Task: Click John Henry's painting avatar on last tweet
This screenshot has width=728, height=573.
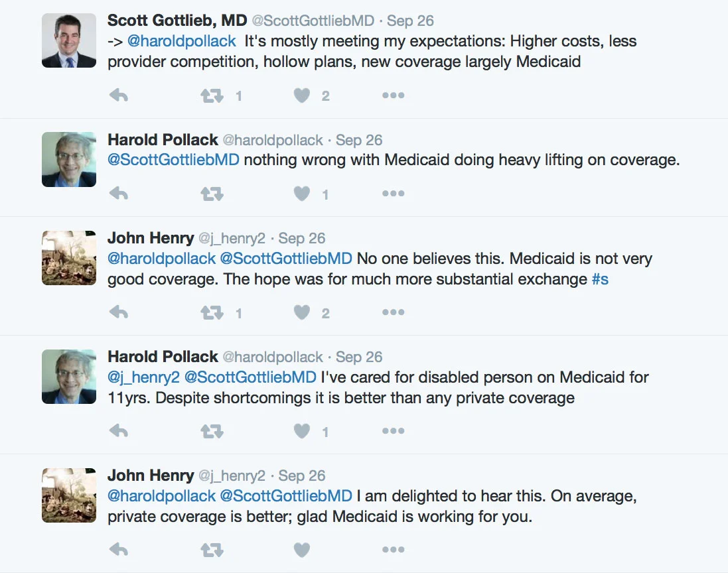Action: point(69,495)
